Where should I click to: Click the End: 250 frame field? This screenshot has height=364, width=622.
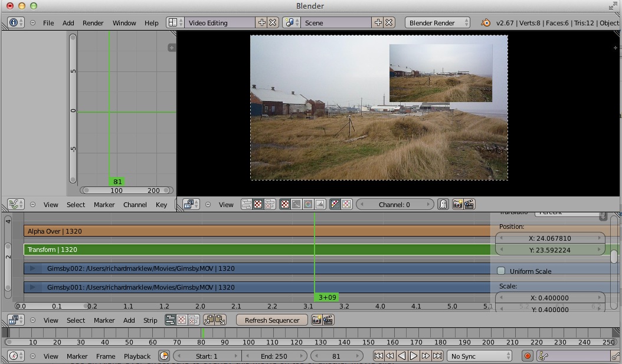click(x=274, y=356)
